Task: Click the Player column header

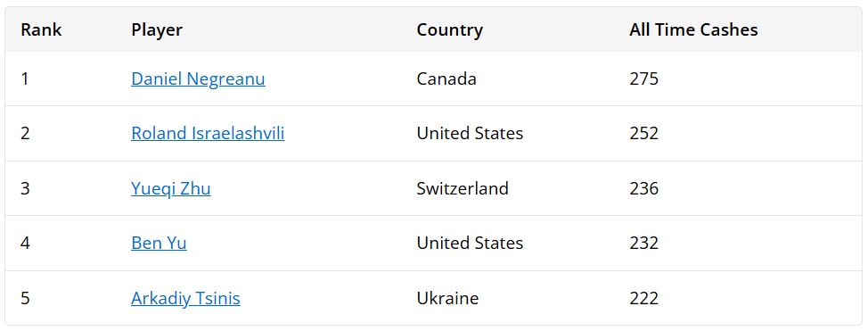Action: click(157, 29)
